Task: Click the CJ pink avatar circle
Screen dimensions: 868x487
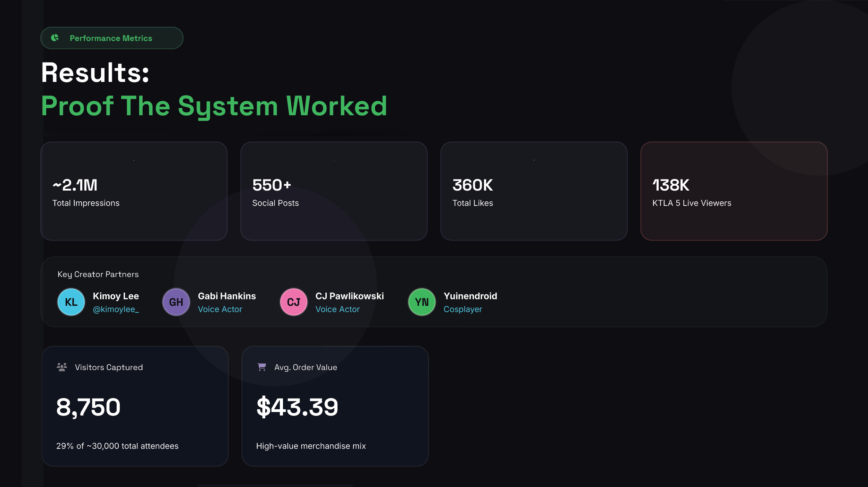Action: (294, 302)
